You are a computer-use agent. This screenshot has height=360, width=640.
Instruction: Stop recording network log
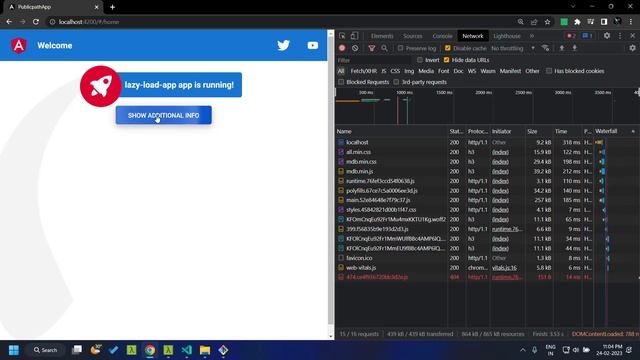coord(342,48)
